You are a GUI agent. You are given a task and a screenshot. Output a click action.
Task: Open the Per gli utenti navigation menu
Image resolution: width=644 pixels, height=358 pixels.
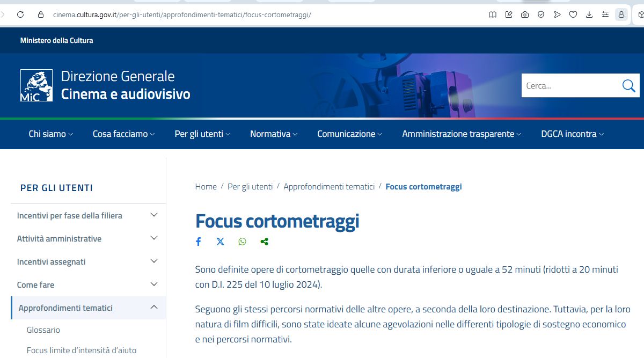coord(202,134)
